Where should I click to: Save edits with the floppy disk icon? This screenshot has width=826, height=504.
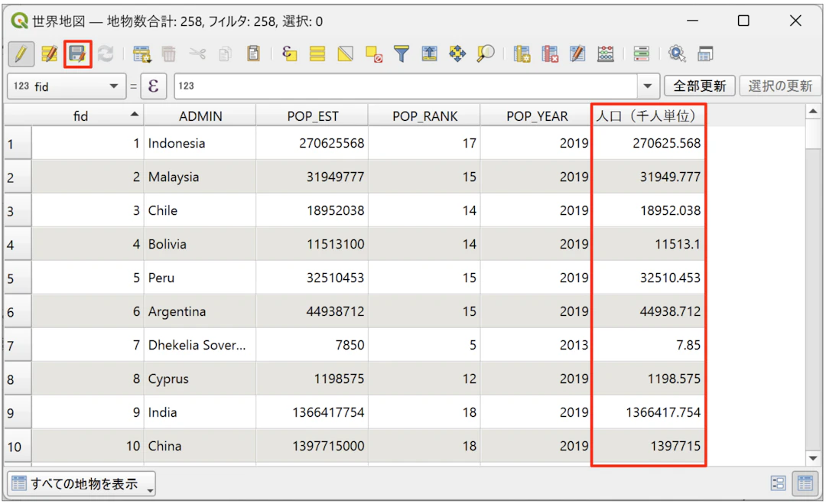[77, 54]
